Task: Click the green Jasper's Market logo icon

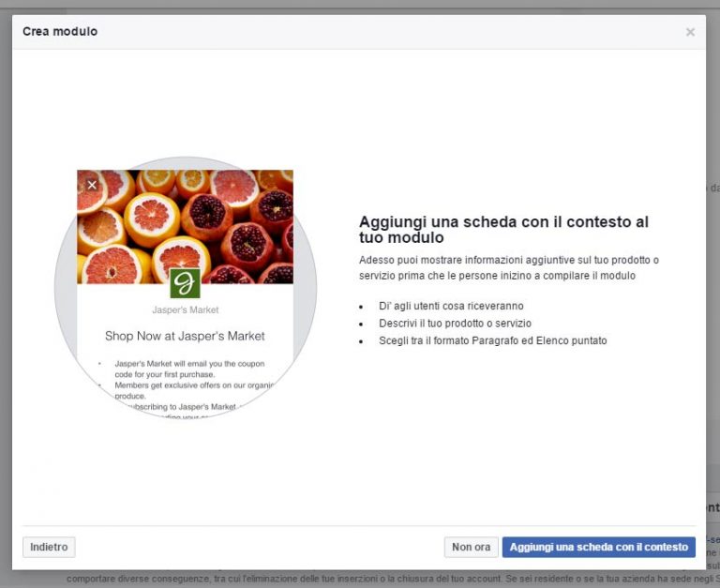Action: (185, 283)
